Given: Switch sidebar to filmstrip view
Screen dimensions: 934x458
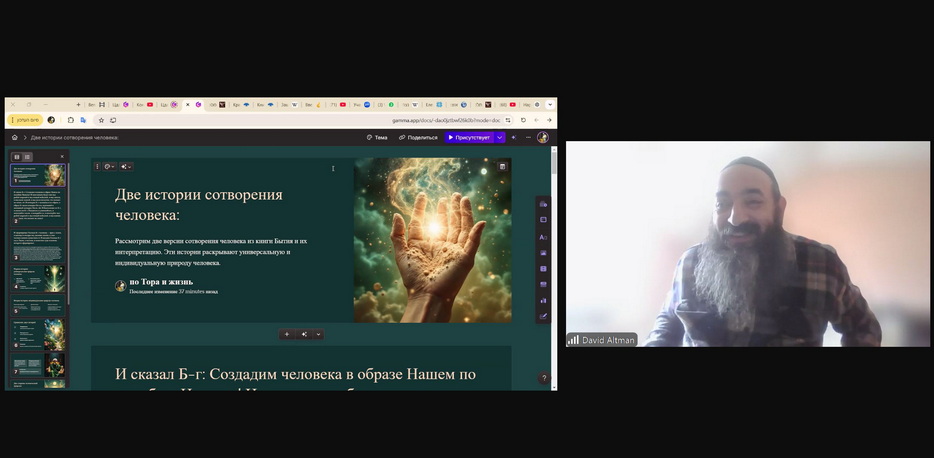Looking at the screenshot, I should (17, 157).
